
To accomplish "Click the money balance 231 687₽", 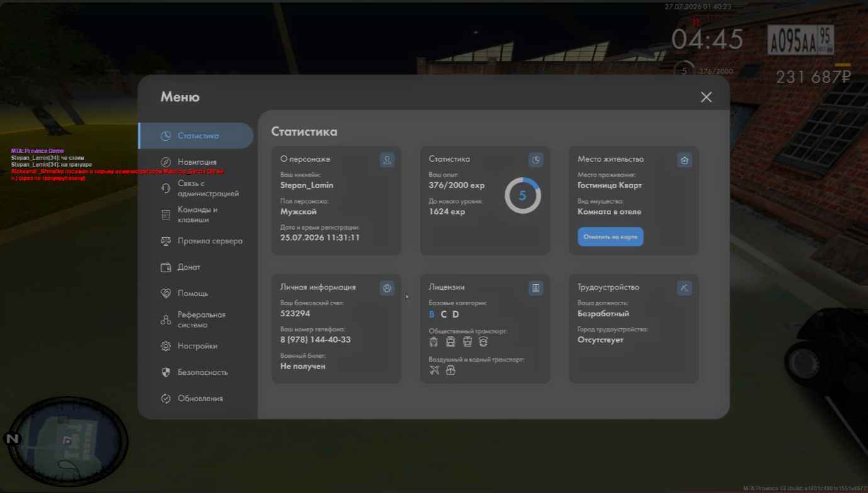I will 813,77.
